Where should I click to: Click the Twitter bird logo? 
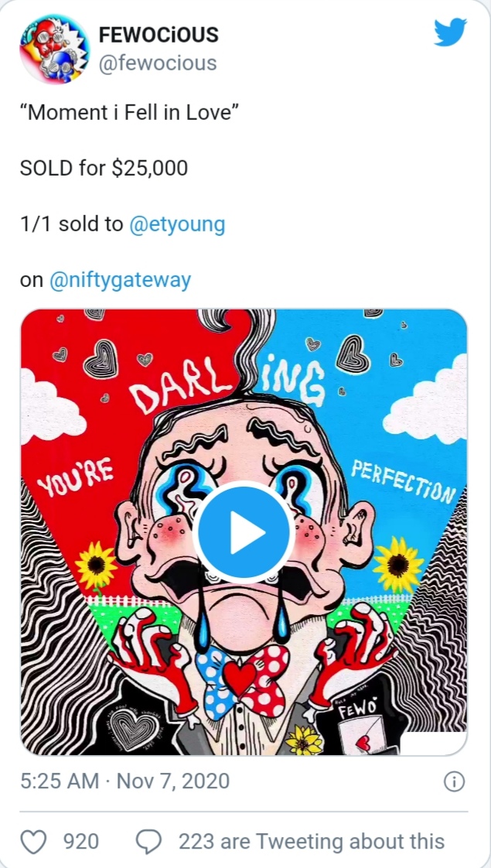pos(450,32)
